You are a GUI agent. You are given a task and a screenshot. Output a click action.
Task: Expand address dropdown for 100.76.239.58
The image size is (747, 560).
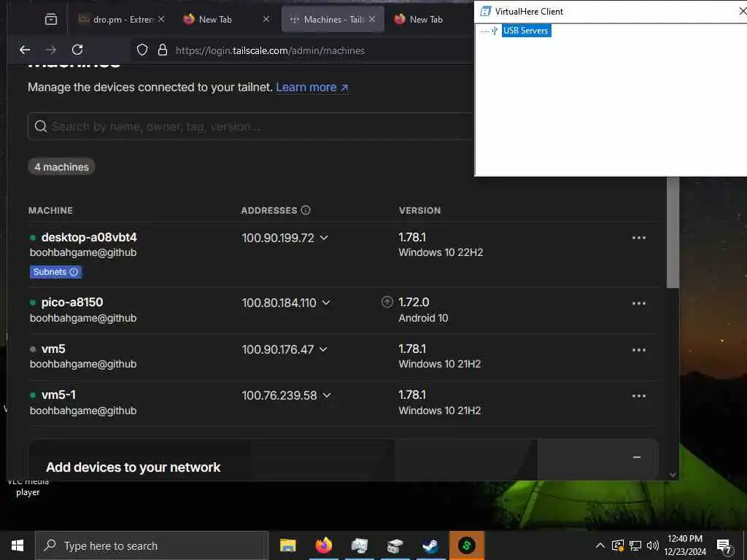(327, 395)
